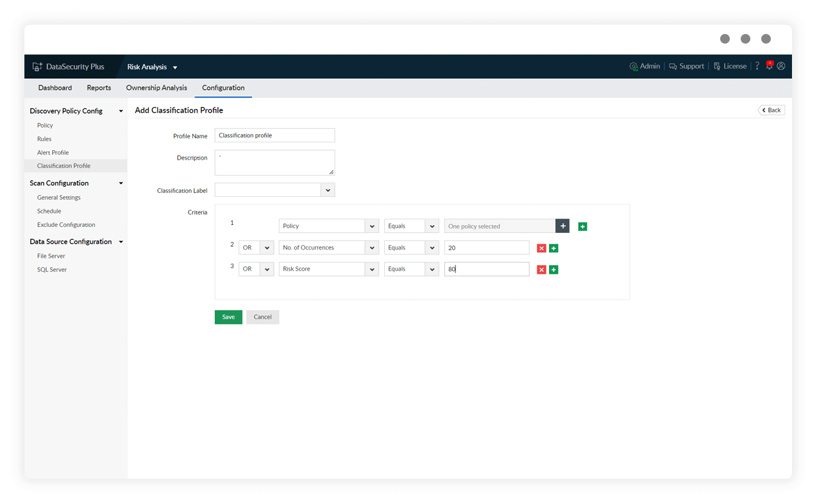Viewport: 817px width, 504px height.
Task: Open the Classification Label dropdown
Action: pyautogui.click(x=328, y=189)
